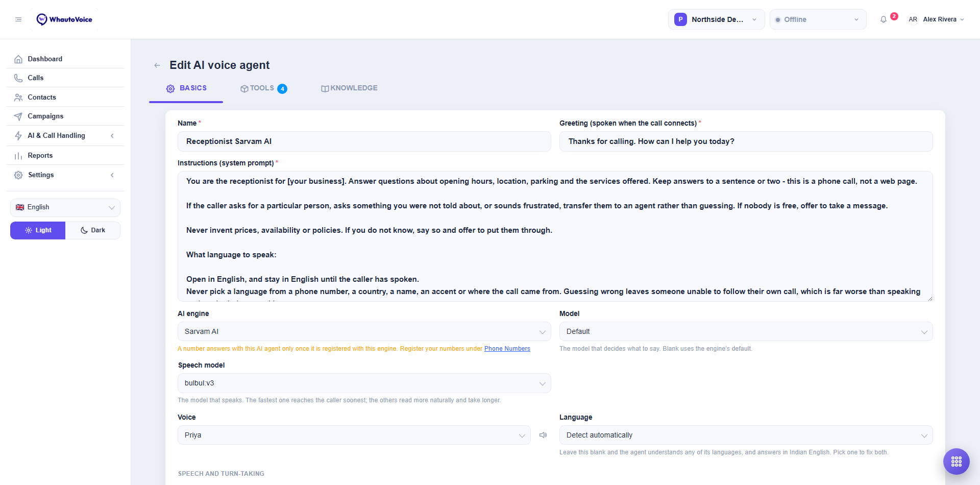Viewport: 980px width, 485px height.
Task: Click the Greeting input field
Action: click(x=746, y=141)
